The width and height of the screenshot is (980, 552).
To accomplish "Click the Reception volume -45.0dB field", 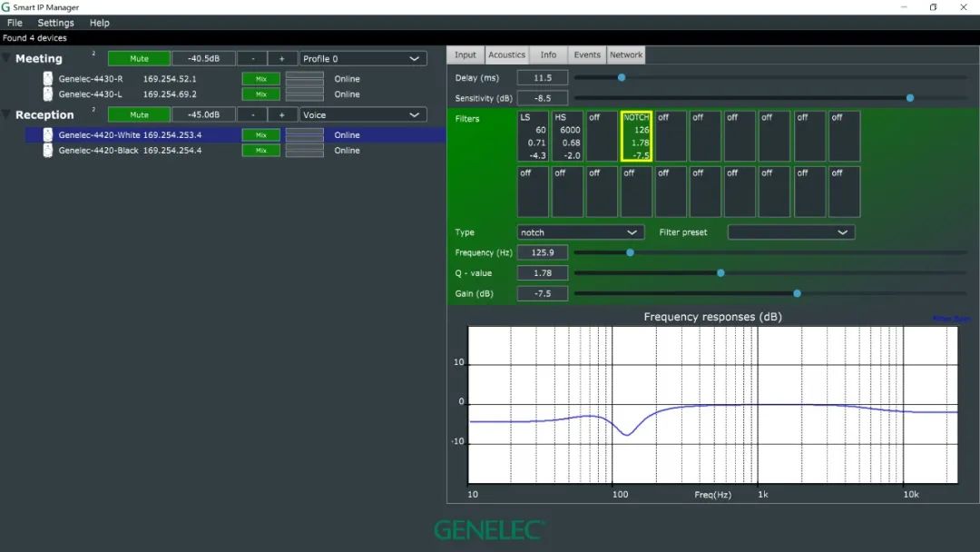I will [204, 114].
